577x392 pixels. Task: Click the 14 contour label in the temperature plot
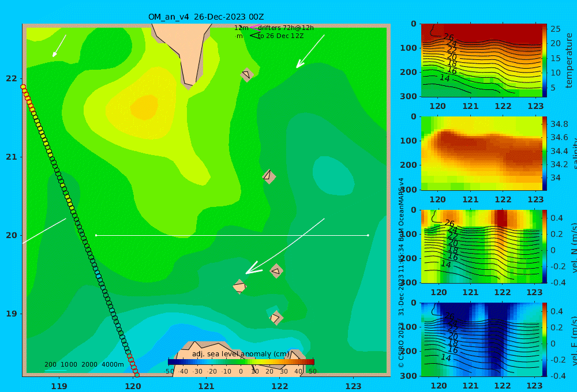[x=445, y=78]
